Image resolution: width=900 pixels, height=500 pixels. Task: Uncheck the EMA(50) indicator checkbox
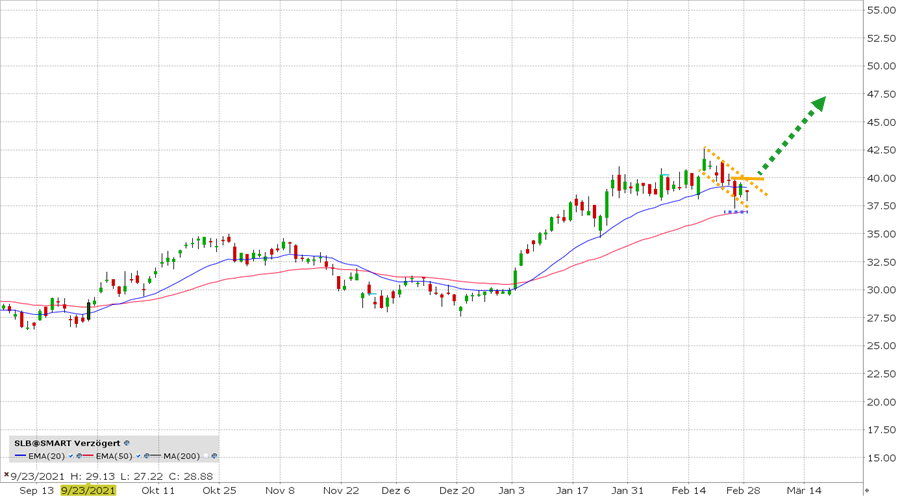[x=138, y=456]
